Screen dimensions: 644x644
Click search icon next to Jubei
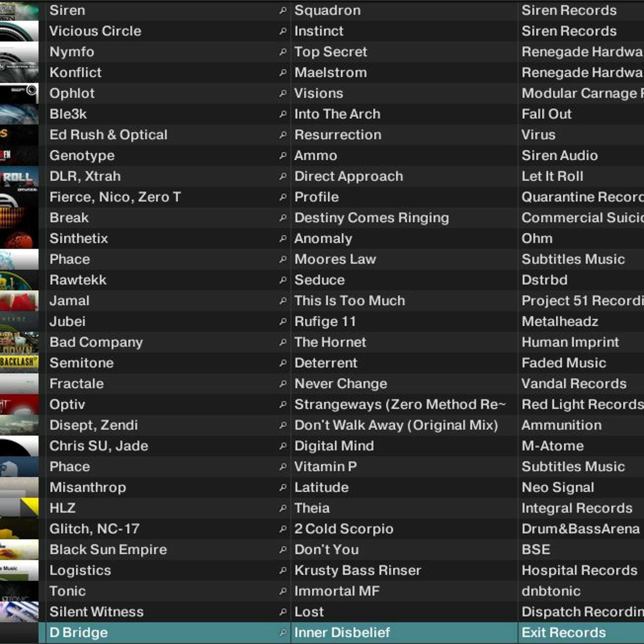(x=283, y=322)
